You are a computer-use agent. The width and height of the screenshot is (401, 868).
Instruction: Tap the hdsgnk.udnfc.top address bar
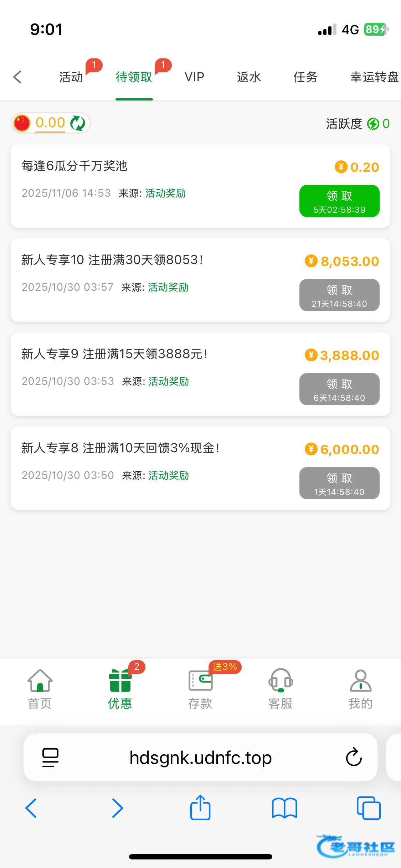click(x=200, y=757)
